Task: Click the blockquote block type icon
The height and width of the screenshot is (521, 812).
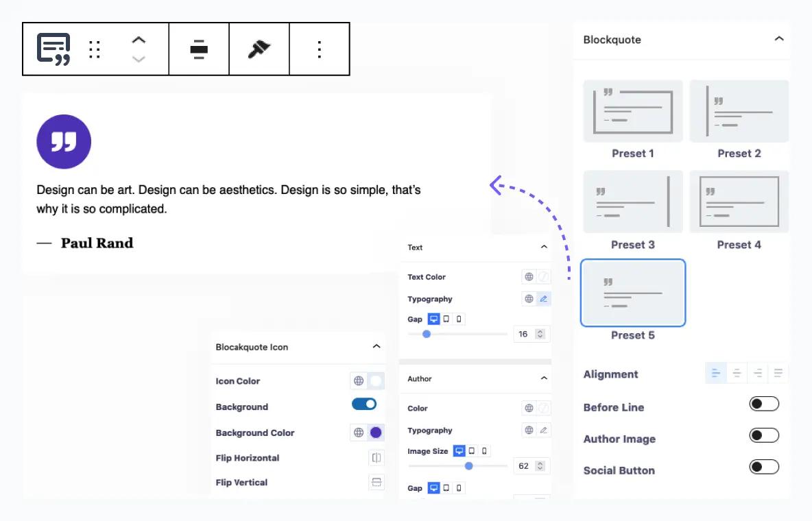Action: pos(53,49)
